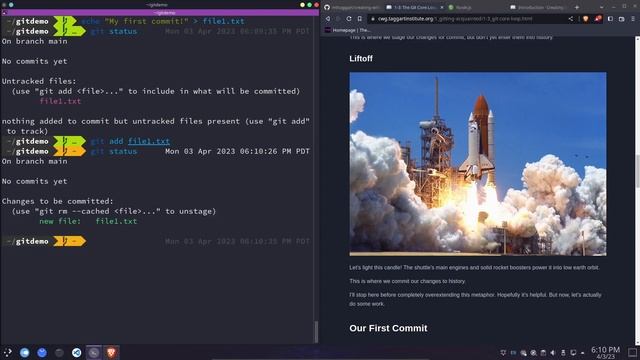The height and width of the screenshot is (360, 640).
Task: Open the dark gray round taskbar app
Action: pyautogui.click(x=59, y=352)
